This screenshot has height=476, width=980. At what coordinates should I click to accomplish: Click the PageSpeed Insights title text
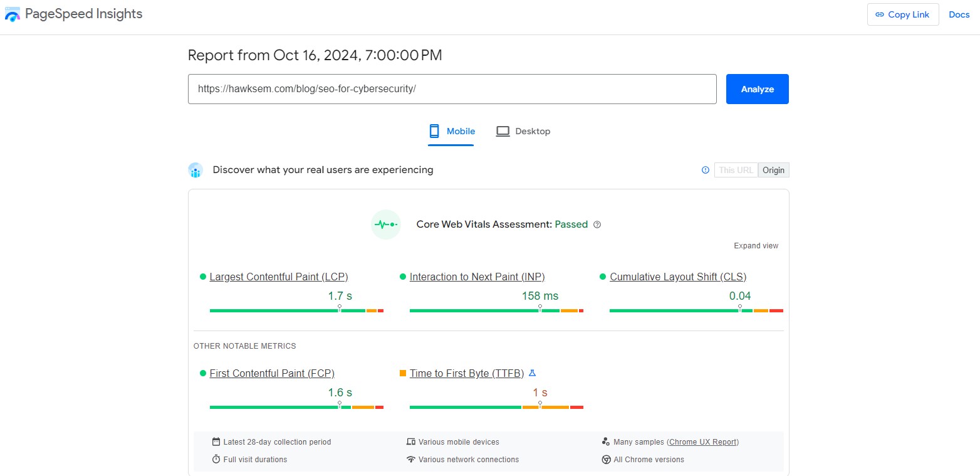point(84,14)
